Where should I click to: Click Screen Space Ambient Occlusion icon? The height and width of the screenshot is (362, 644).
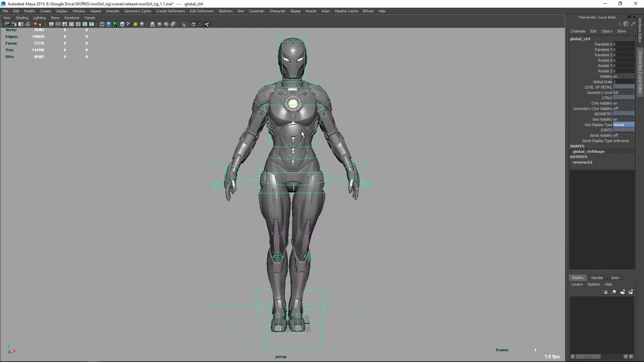coord(152,24)
